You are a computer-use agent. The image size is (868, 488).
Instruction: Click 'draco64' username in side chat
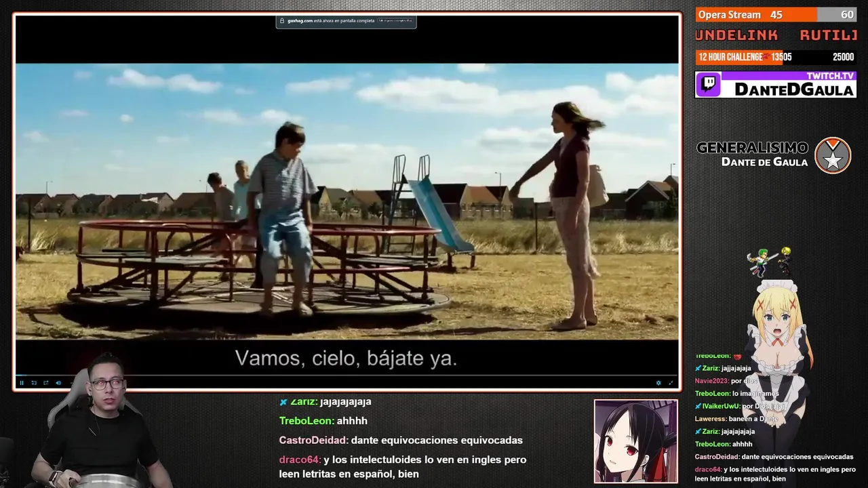[x=707, y=469]
